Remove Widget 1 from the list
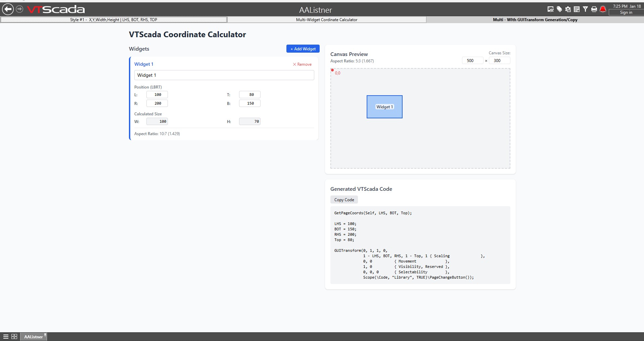This screenshot has width=644, height=341. click(302, 64)
